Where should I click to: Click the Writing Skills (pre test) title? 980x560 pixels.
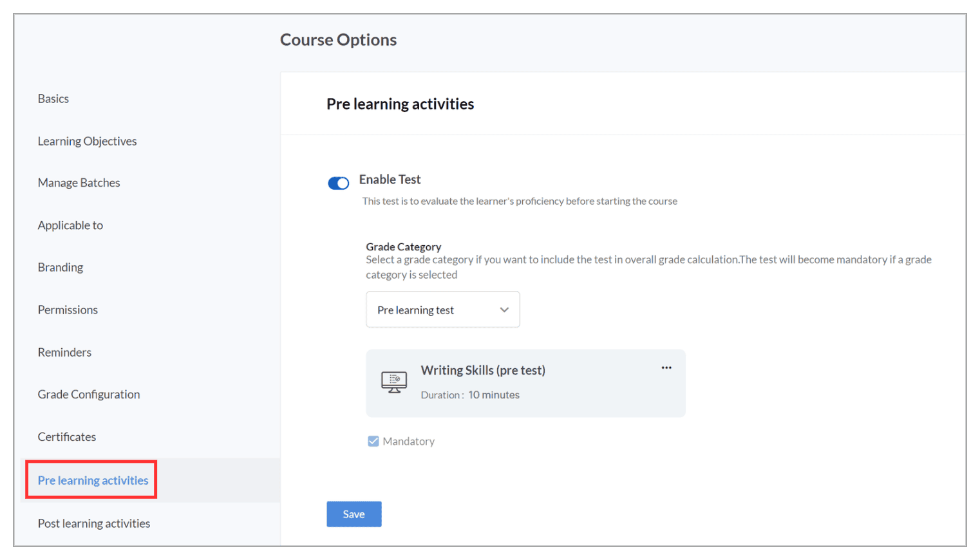[483, 371]
